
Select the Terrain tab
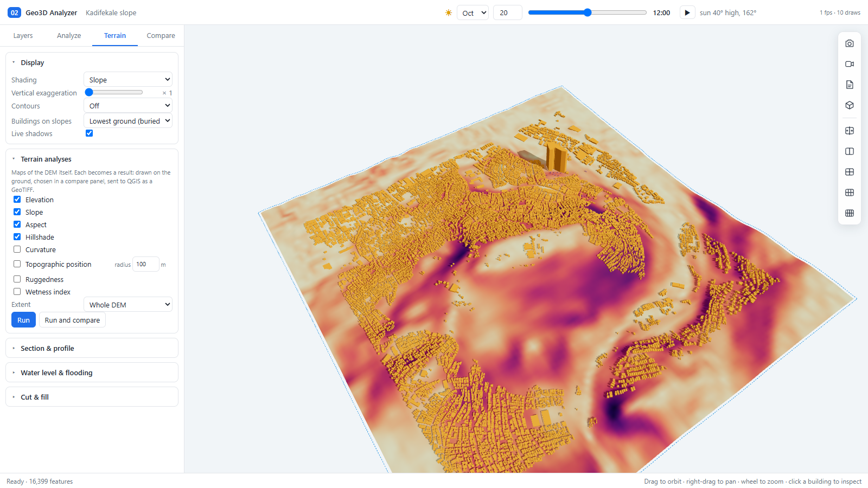115,35
